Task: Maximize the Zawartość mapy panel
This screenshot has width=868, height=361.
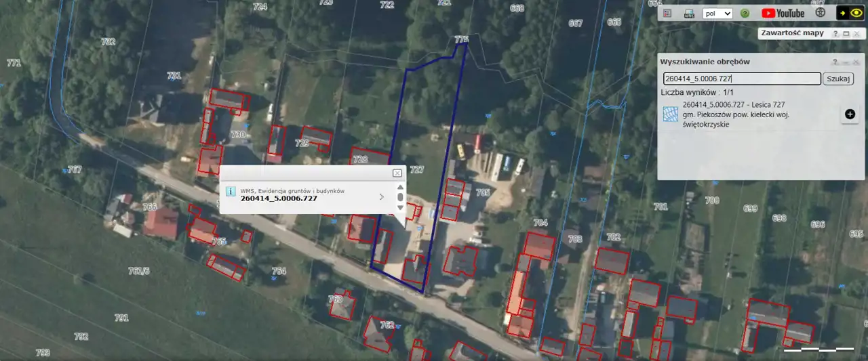Action: [846, 34]
